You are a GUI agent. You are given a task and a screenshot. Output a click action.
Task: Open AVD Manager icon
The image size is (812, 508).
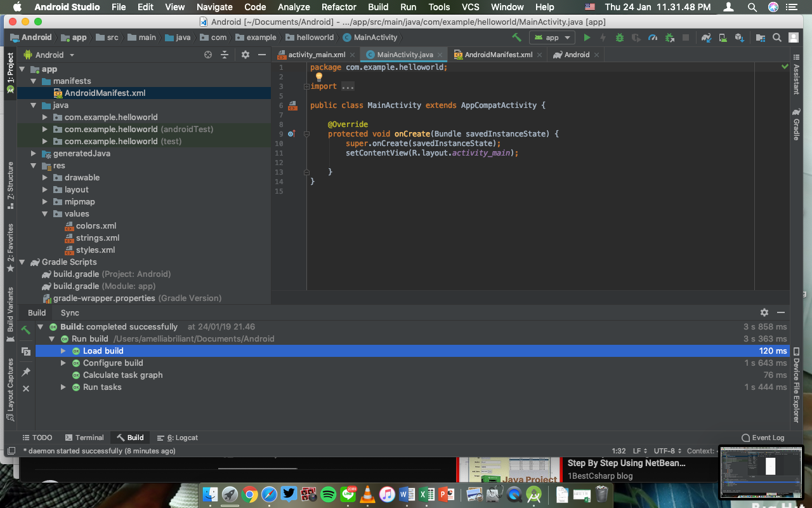click(723, 37)
